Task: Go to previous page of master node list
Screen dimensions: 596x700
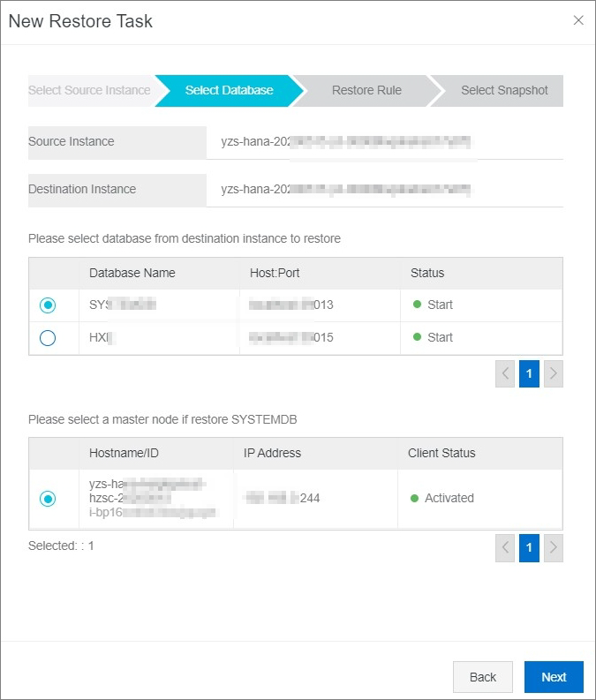Action: (x=506, y=548)
